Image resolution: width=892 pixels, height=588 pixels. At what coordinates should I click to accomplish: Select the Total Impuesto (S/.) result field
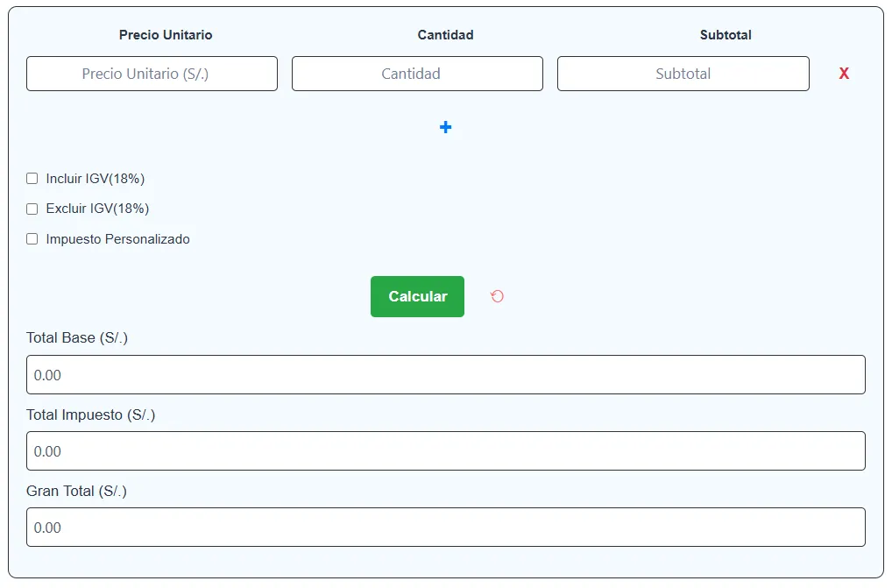[x=445, y=451]
